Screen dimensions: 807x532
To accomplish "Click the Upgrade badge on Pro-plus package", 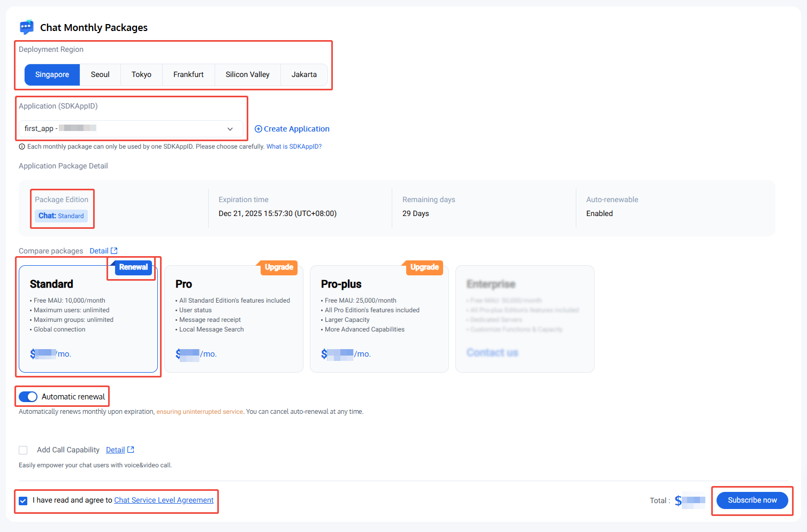I will [x=424, y=267].
